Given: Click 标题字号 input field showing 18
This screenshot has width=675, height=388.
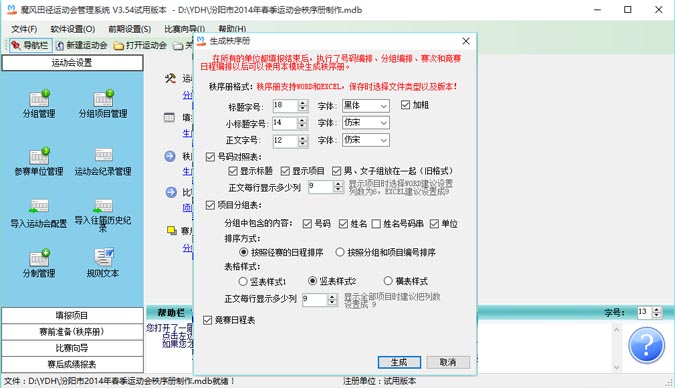Looking at the screenshot, I should (285, 106).
